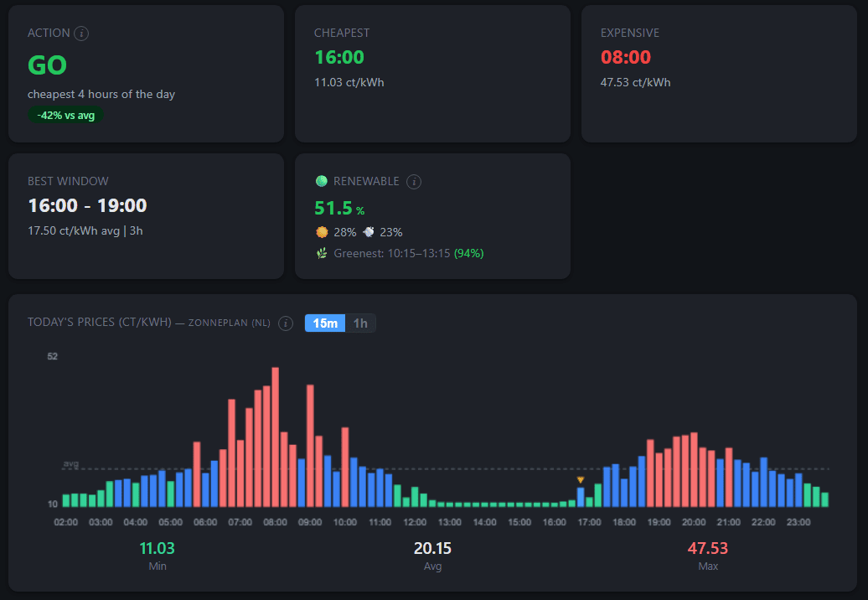Switch the price chart to 1h view
This screenshot has width=868, height=600.
coord(361,323)
